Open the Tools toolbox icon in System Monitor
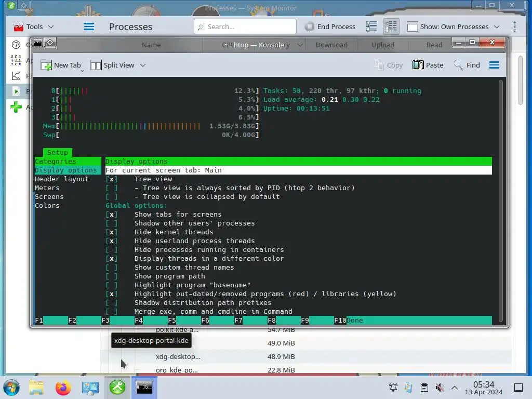The width and height of the screenshot is (532, 399). [x=18, y=26]
